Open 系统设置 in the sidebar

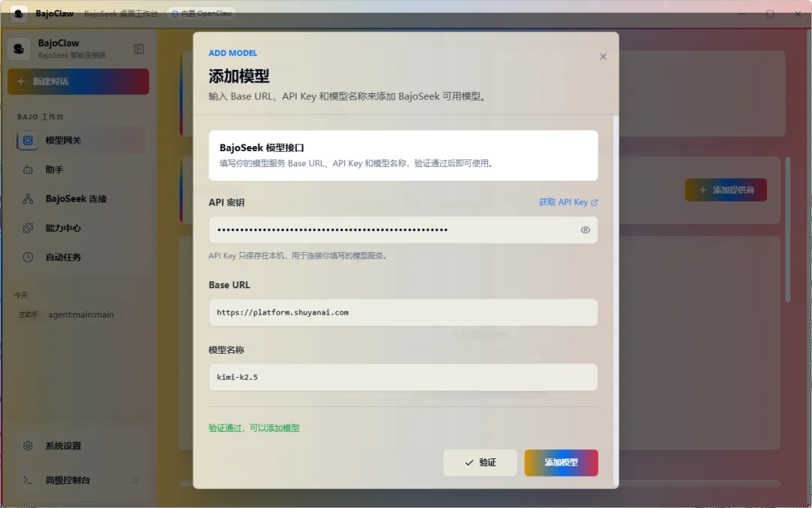[79, 446]
